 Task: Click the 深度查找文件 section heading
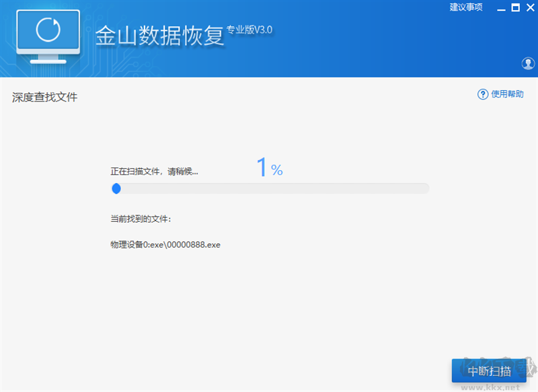pyautogui.click(x=45, y=97)
